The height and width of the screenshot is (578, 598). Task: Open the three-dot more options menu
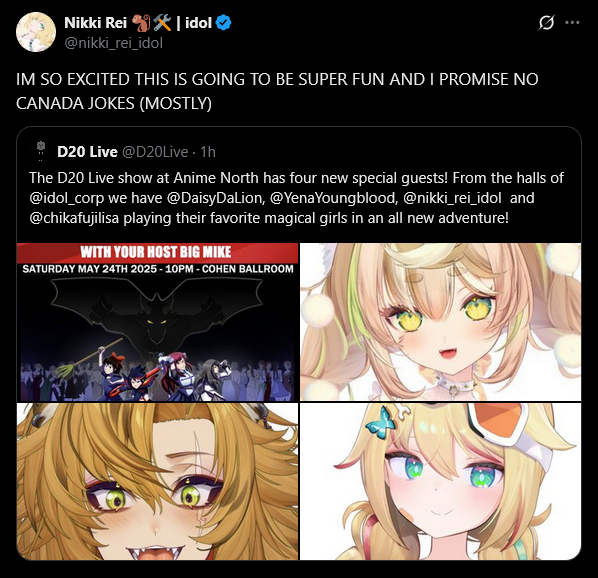click(572, 23)
